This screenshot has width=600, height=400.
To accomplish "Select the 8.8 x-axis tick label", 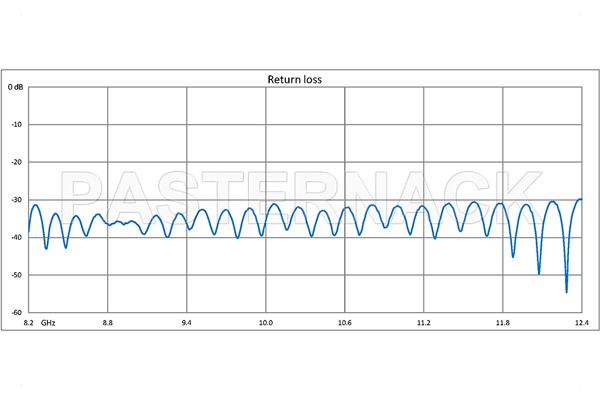I will coord(108,324).
